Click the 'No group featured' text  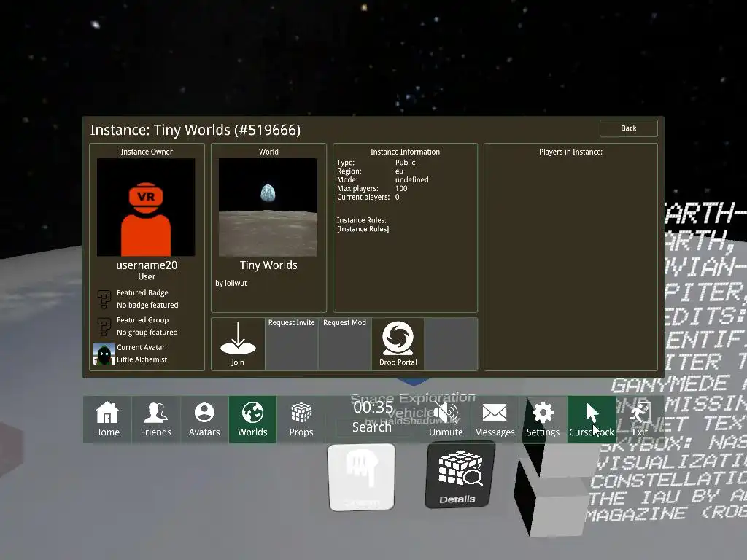pyautogui.click(x=147, y=332)
